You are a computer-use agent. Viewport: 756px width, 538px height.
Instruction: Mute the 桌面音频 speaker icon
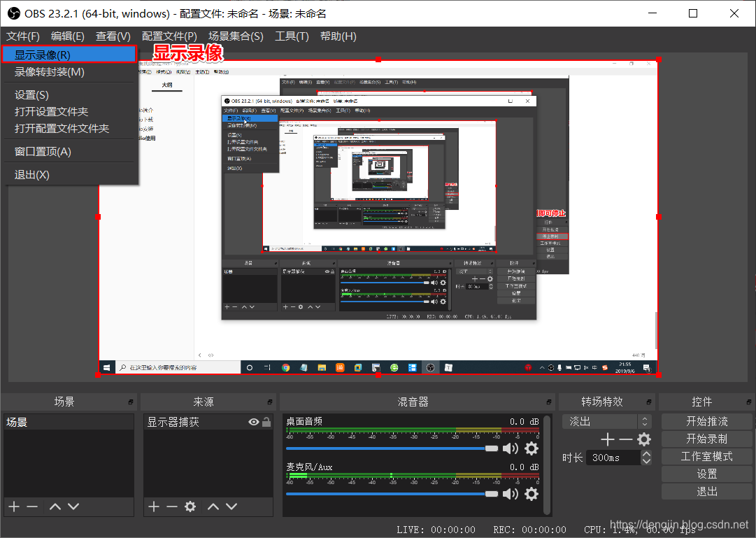click(510, 448)
